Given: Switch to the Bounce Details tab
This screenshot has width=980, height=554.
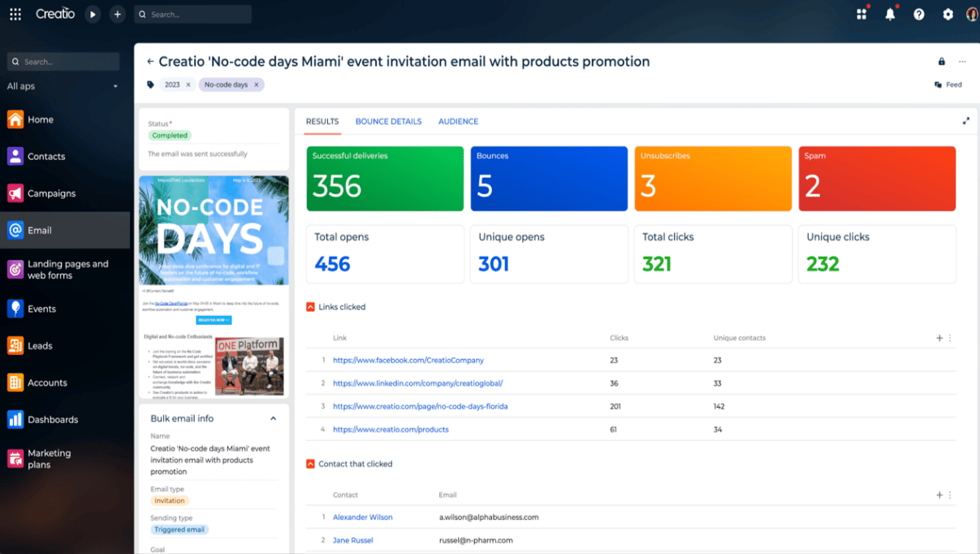Looking at the screenshot, I should [389, 121].
